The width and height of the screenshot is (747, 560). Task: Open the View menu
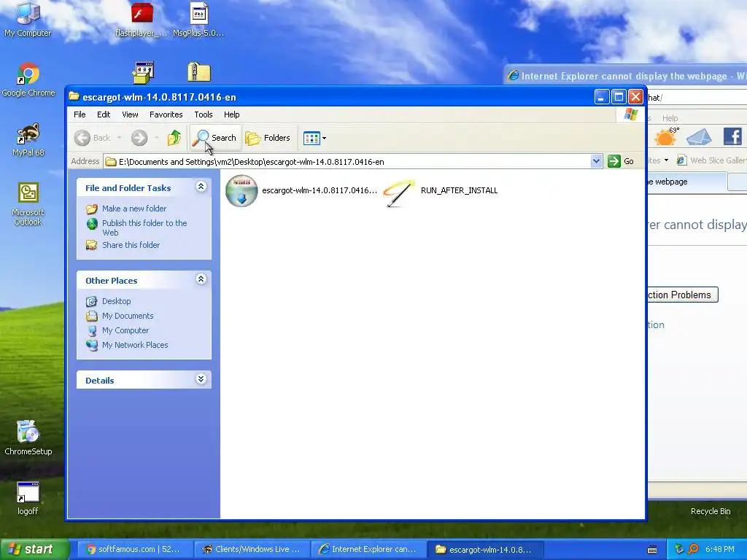(x=130, y=114)
